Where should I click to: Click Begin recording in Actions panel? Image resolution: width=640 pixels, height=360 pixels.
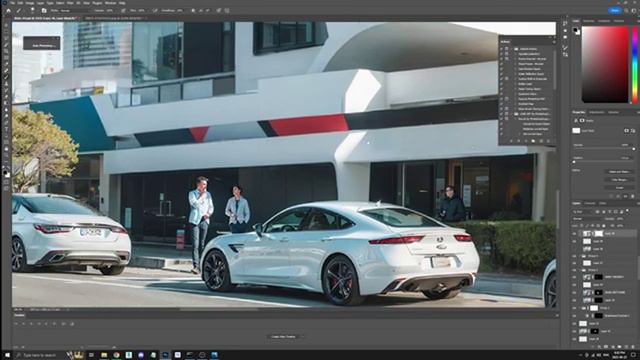[x=518, y=141]
